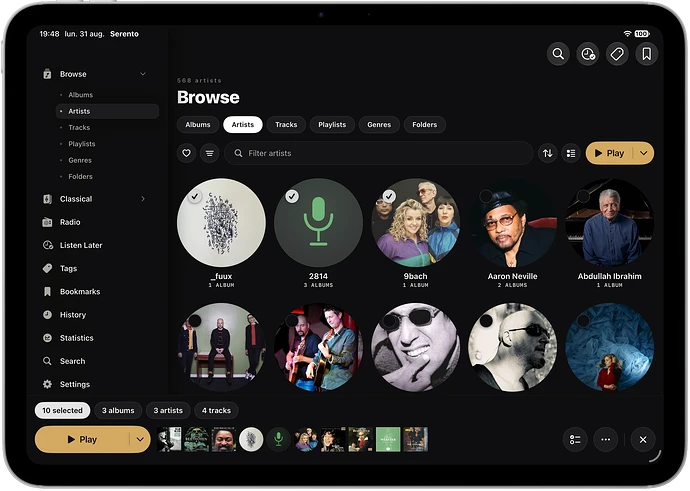Click the green microphone thumbnail in selection strip
Viewport: 690px width, 491px height.
point(279,439)
